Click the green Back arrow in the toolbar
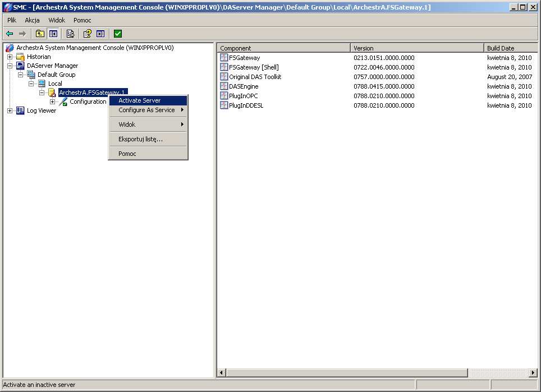The width and height of the screenshot is (541, 392). pos(10,34)
